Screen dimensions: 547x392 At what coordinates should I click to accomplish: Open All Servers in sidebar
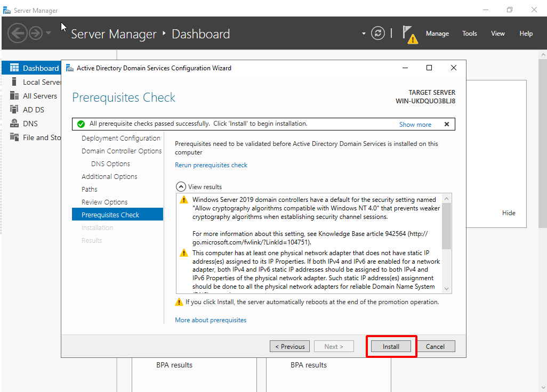click(x=39, y=96)
